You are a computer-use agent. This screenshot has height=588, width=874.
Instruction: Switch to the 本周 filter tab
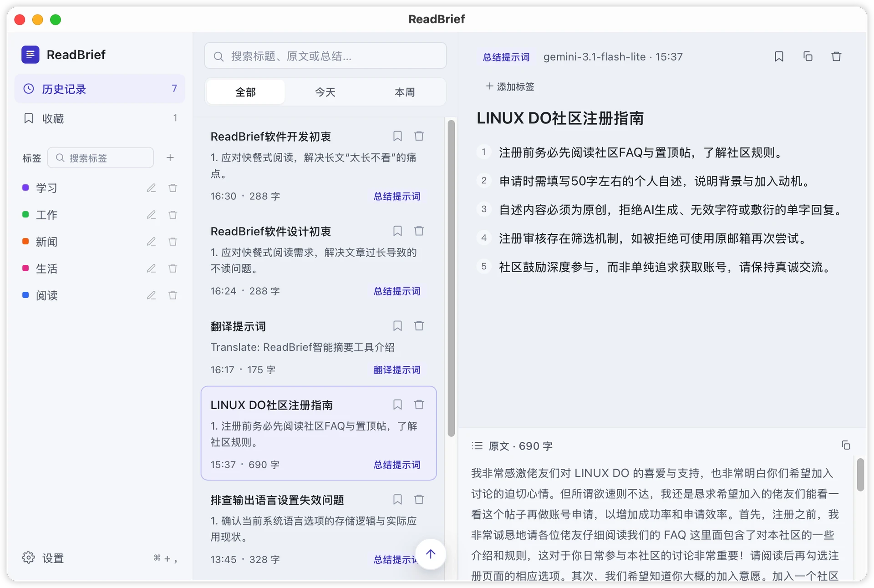pyautogui.click(x=405, y=92)
